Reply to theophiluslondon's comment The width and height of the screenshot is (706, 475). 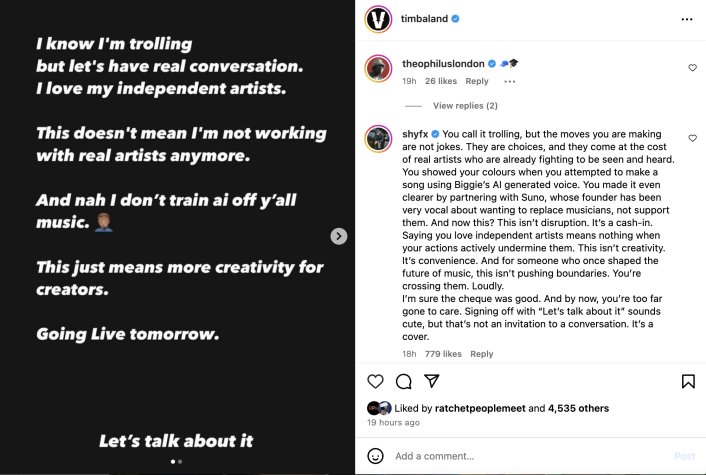pyautogui.click(x=477, y=82)
